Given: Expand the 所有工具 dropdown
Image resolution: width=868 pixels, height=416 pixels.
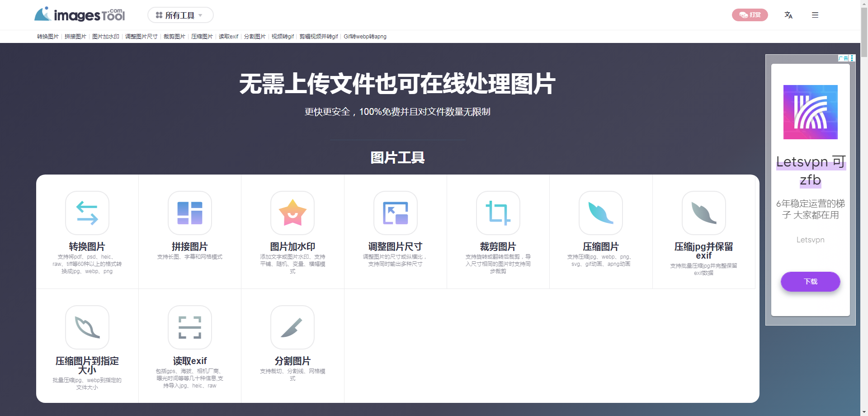Looking at the screenshot, I should point(180,15).
